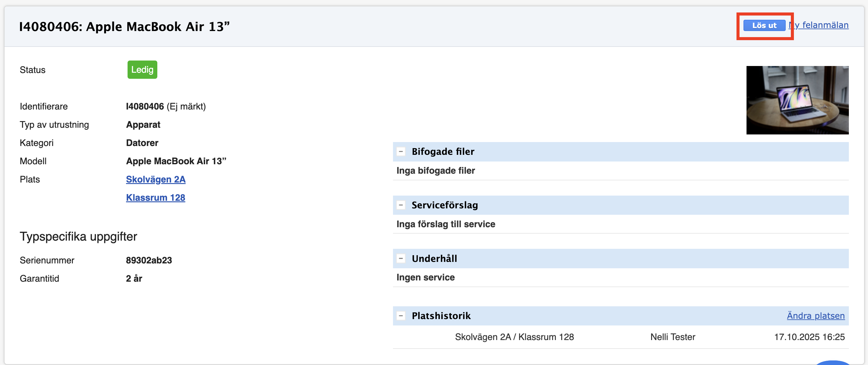Collapse Platshistorik with its minus icon
Screen dimensions: 868x365
click(x=401, y=315)
